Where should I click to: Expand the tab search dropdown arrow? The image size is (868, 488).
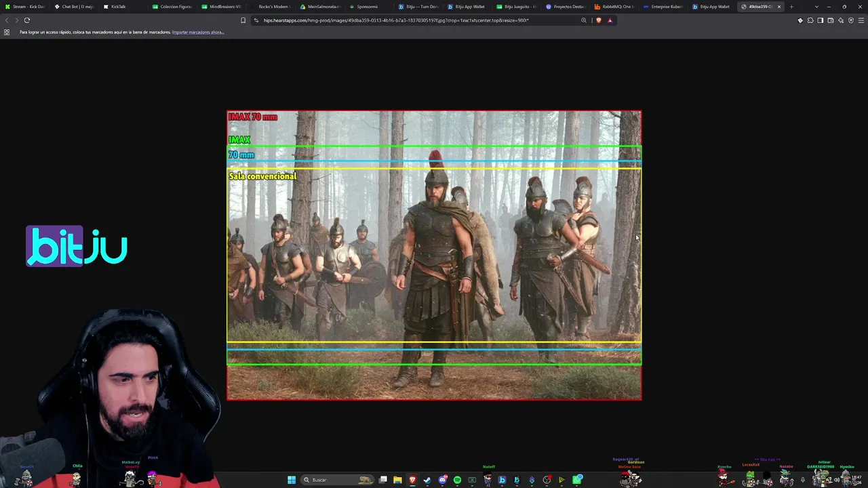[816, 7]
